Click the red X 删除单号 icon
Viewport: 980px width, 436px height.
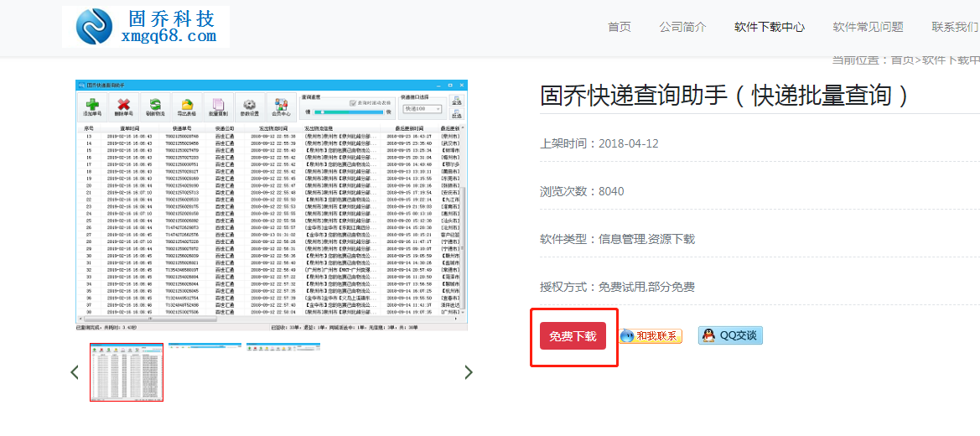coord(123,106)
